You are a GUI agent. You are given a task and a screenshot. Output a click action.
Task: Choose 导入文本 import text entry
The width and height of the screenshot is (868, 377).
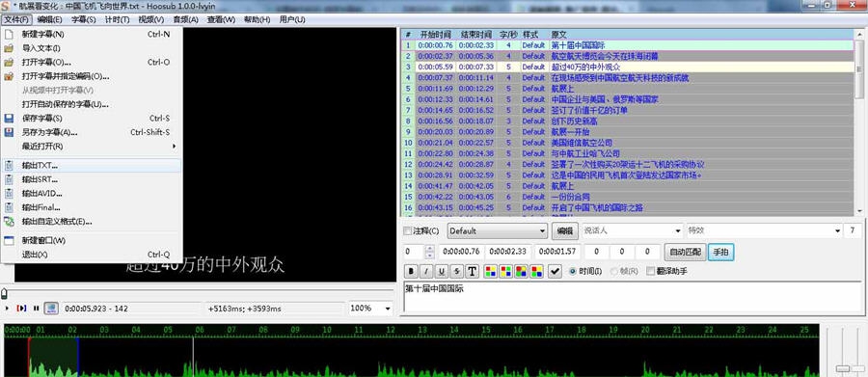[92, 48]
